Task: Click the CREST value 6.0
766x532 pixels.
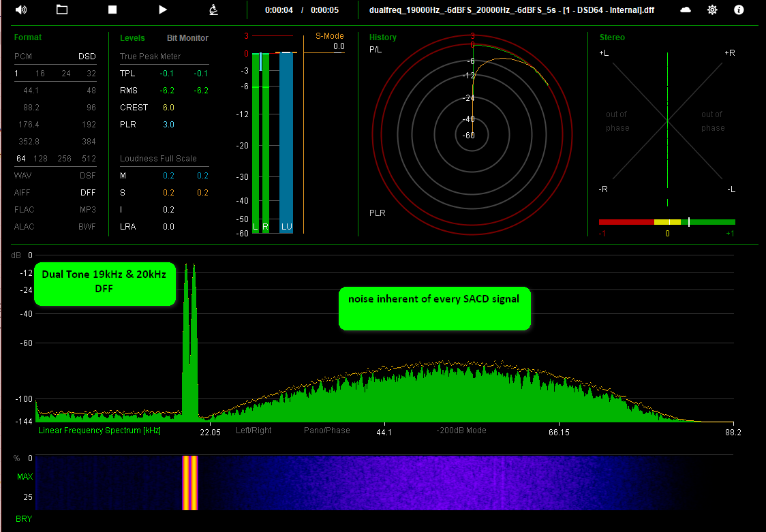Action: 168,108
